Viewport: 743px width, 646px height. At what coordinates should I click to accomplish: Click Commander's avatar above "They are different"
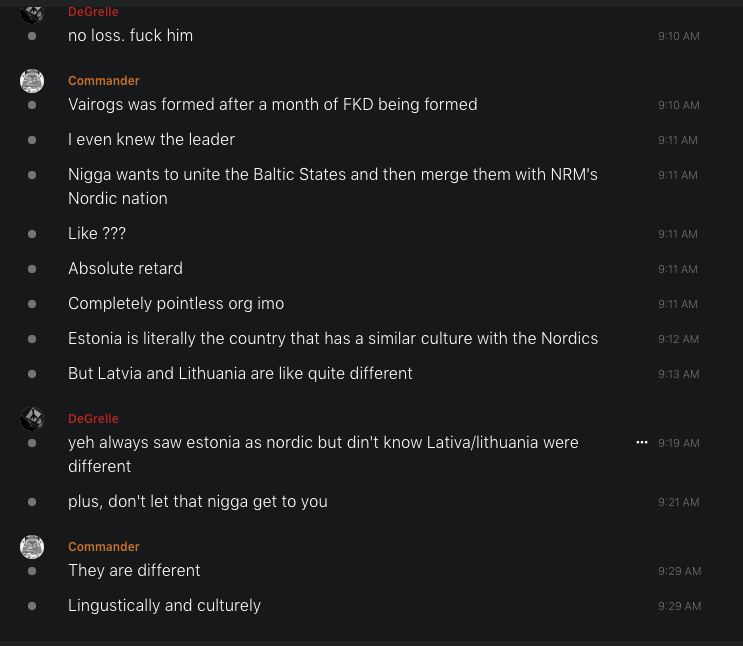click(x=32, y=547)
